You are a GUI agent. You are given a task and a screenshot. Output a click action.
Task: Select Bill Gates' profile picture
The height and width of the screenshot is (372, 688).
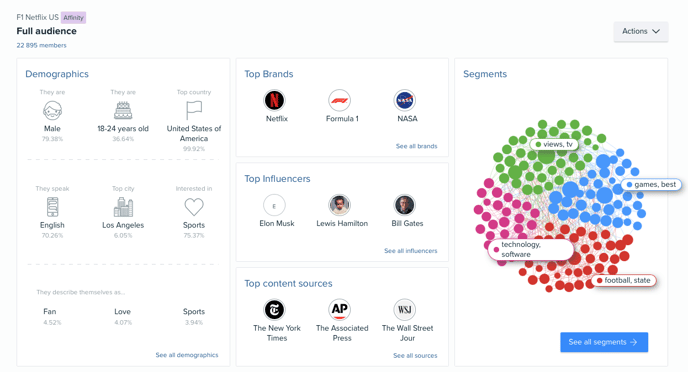[x=405, y=205]
